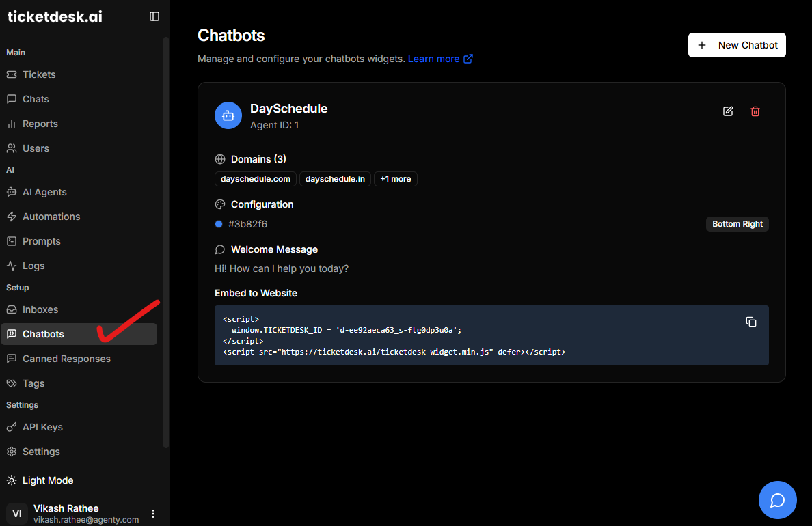
Task: Click the sidebar vertical scrollbar
Action: click(x=166, y=239)
